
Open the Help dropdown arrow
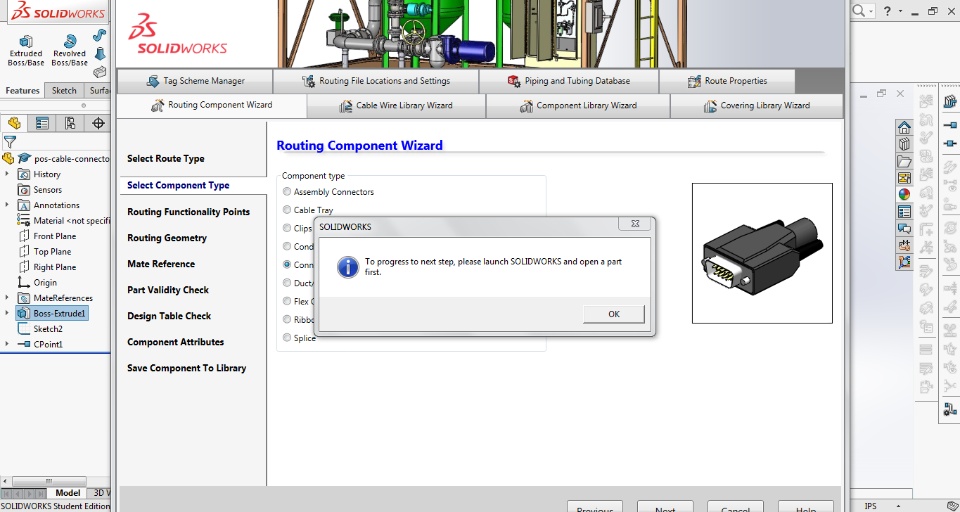point(900,11)
